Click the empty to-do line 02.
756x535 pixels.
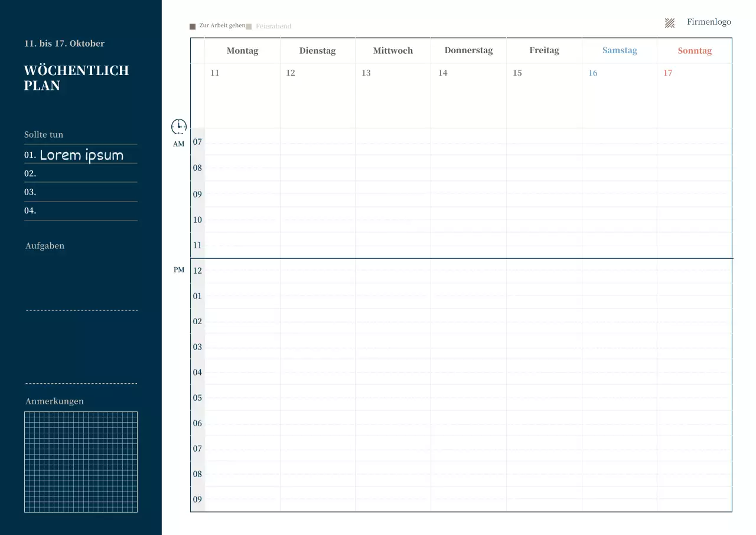(80, 174)
